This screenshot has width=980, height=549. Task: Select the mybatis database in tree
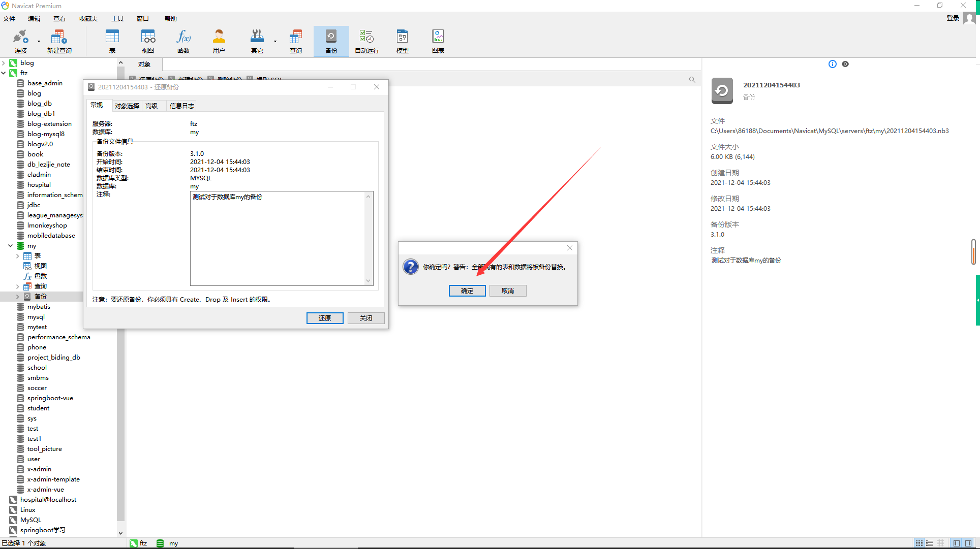pos(39,307)
